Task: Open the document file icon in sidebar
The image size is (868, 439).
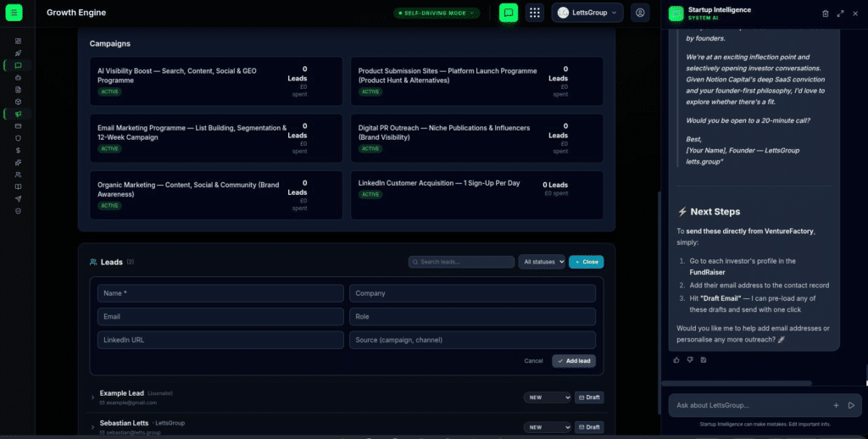Action: pos(19,90)
